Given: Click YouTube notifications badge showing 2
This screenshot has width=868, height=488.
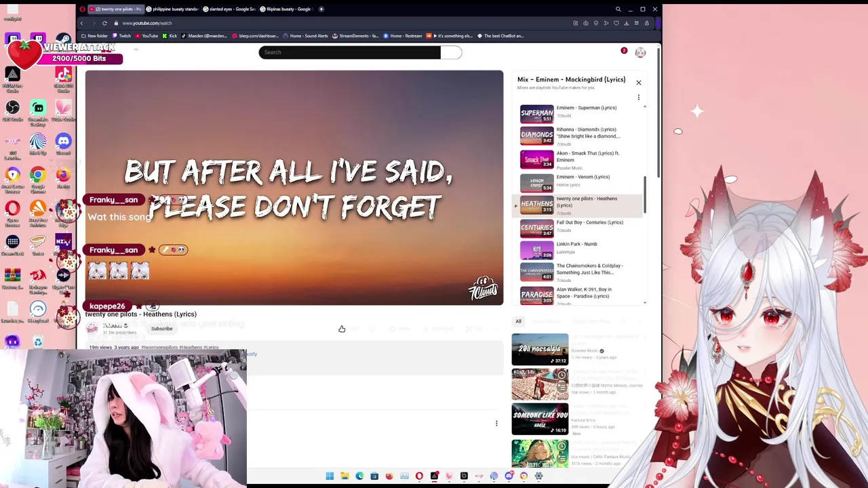Looking at the screenshot, I should point(624,52).
